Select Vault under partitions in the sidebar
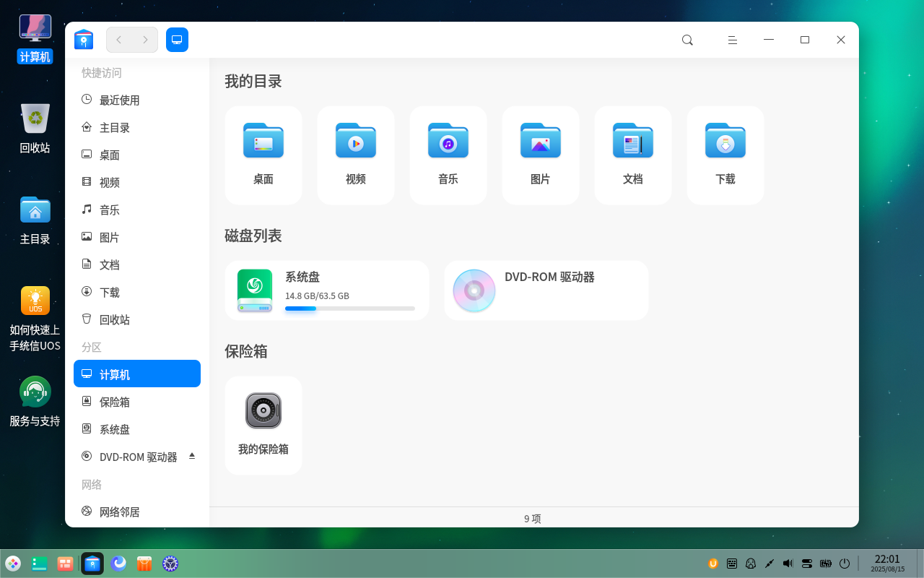 click(114, 402)
